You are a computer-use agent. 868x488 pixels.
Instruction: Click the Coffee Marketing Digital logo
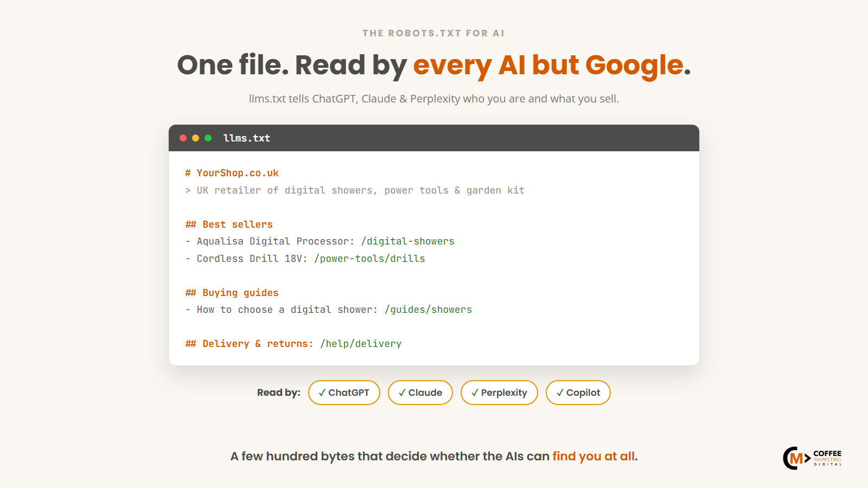click(x=812, y=458)
